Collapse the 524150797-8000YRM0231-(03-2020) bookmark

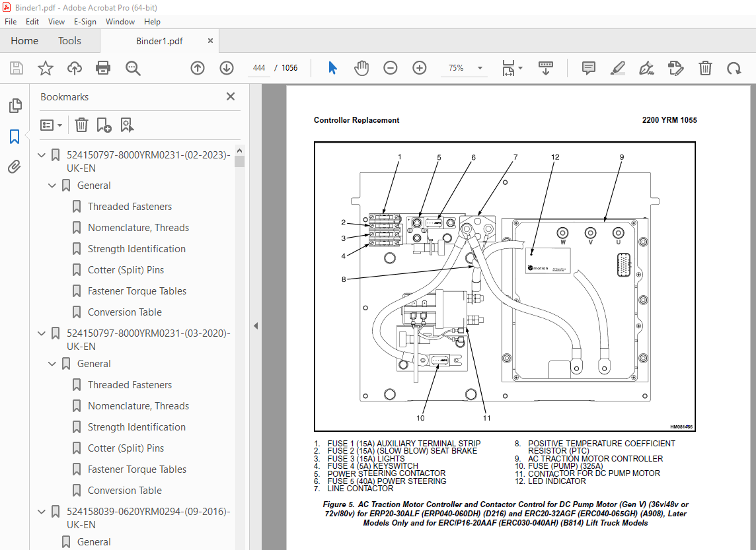tap(42, 333)
